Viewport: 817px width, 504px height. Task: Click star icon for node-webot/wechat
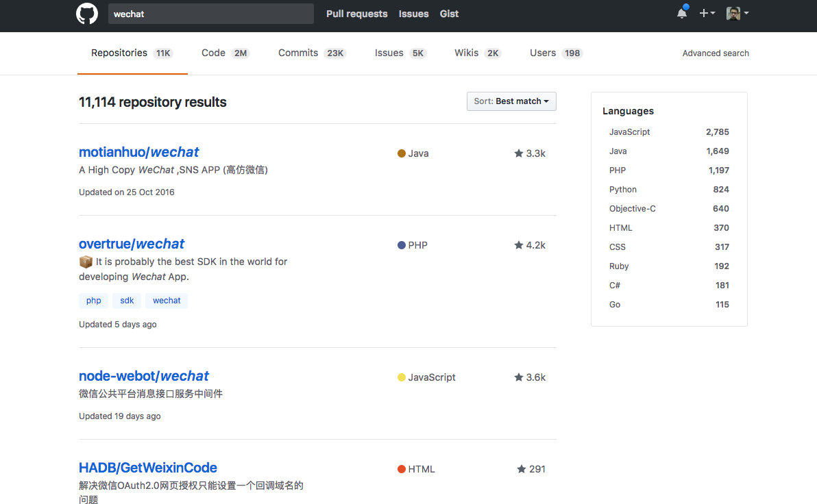(518, 377)
